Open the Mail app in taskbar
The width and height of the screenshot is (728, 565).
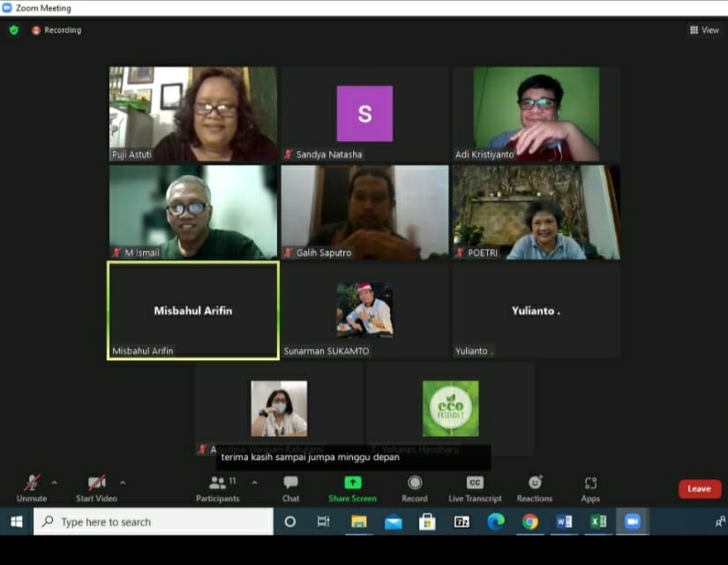click(394, 522)
